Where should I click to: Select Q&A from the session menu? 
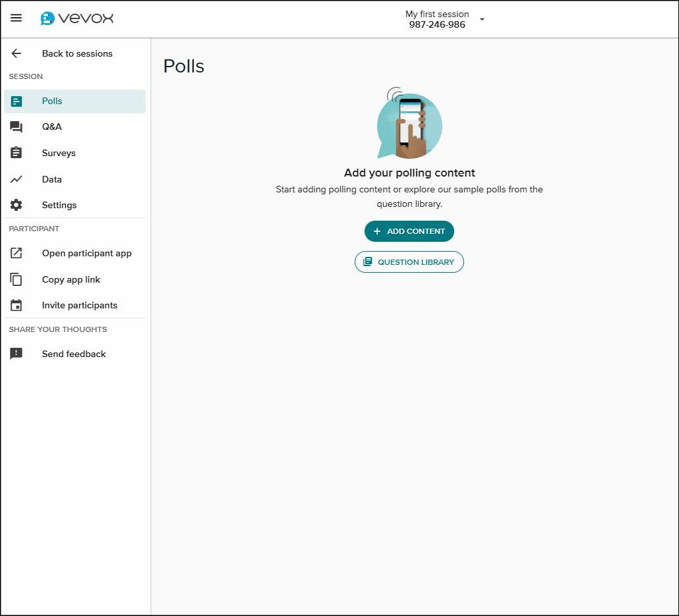pyautogui.click(x=51, y=126)
